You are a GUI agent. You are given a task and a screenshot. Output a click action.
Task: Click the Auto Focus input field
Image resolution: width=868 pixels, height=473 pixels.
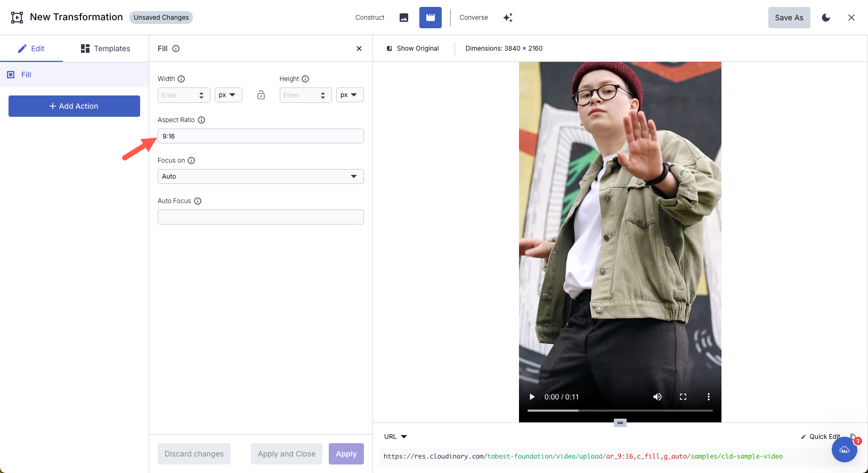(x=261, y=217)
